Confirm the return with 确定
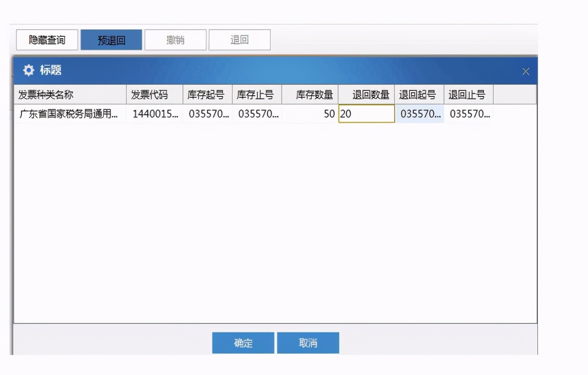This screenshot has height=375, width=588. pyautogui.click(x=243, y=343)
